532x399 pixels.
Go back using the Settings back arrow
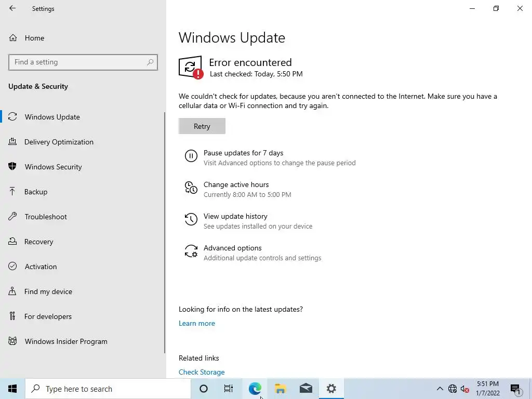pyautogui.click(x=12, y=8)
